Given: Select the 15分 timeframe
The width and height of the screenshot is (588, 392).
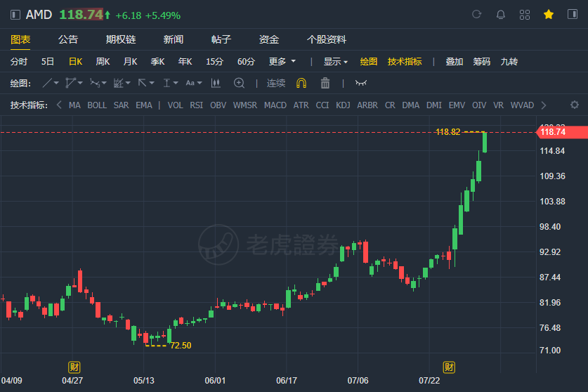Looking at the screenshot, I should coord(214,62).
